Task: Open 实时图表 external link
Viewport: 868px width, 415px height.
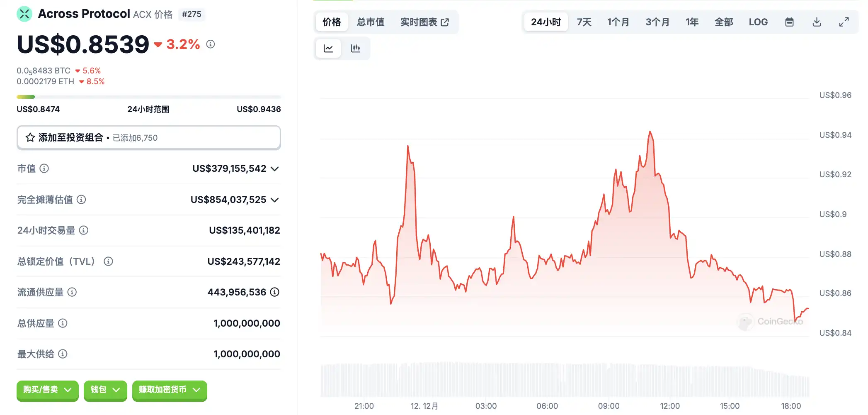Action: (x=424, y=22)
